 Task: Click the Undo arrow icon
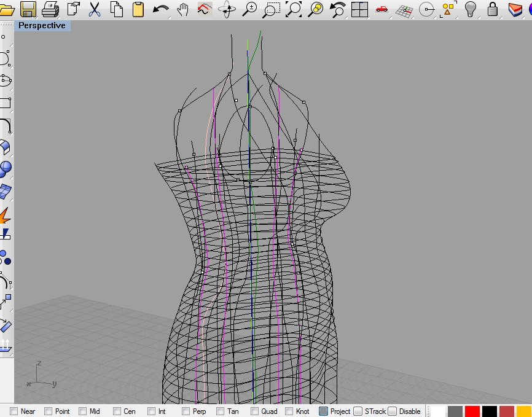(160, 9)
